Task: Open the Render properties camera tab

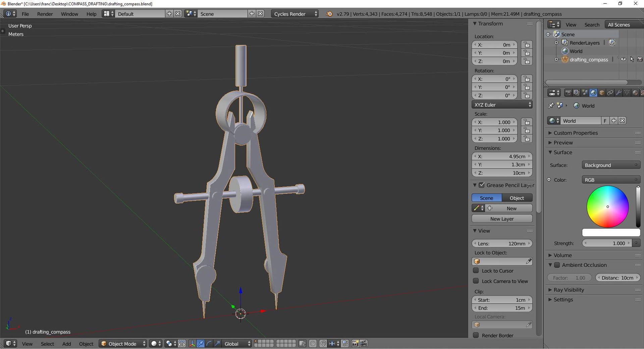Action: pos(568,93)
